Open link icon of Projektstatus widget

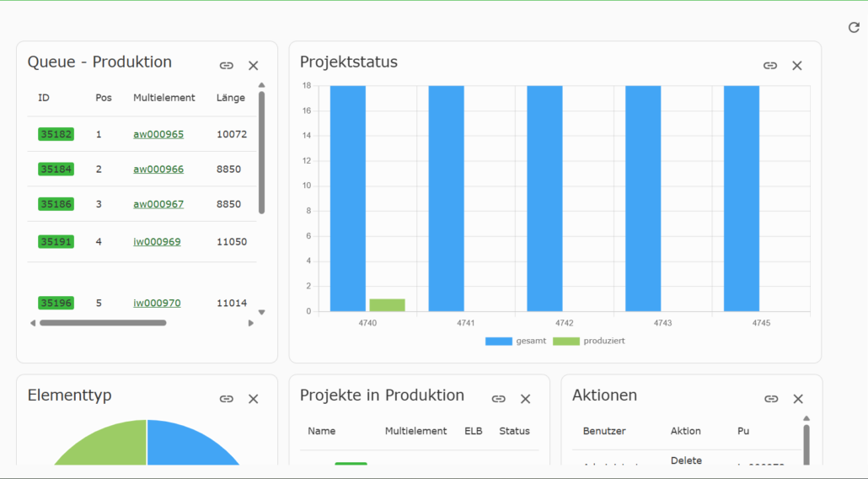[770, 65]
